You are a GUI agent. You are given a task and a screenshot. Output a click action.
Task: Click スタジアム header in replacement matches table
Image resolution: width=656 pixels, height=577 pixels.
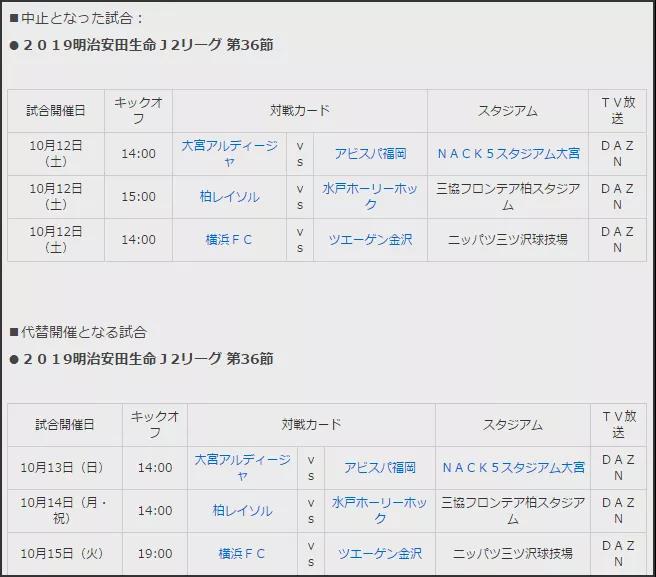513,425
